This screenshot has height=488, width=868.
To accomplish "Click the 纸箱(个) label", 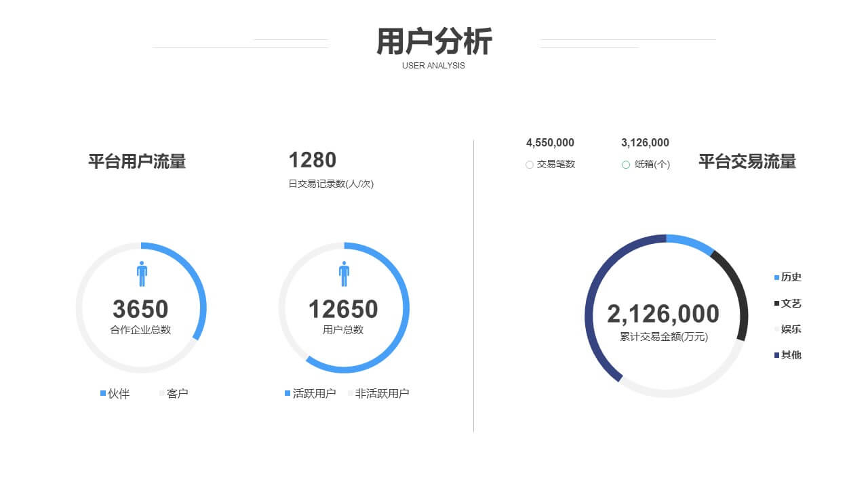I will [x=652, y=164].
